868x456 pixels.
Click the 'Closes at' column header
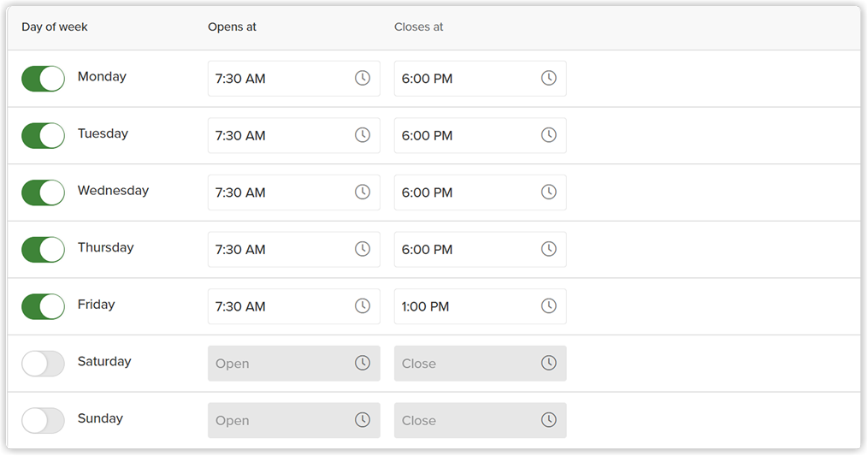pos(418,27)
